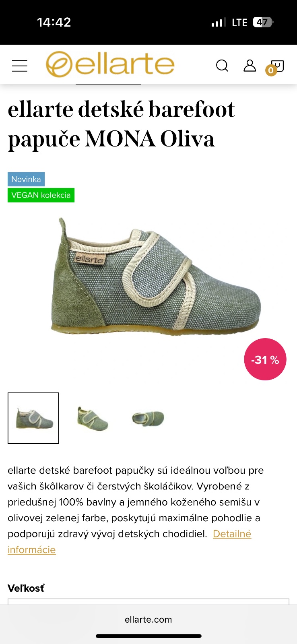Screen dimensions: 297x644
Task: Tap the 14:42 clock in status bar
Action: click(x=54, y=22)
